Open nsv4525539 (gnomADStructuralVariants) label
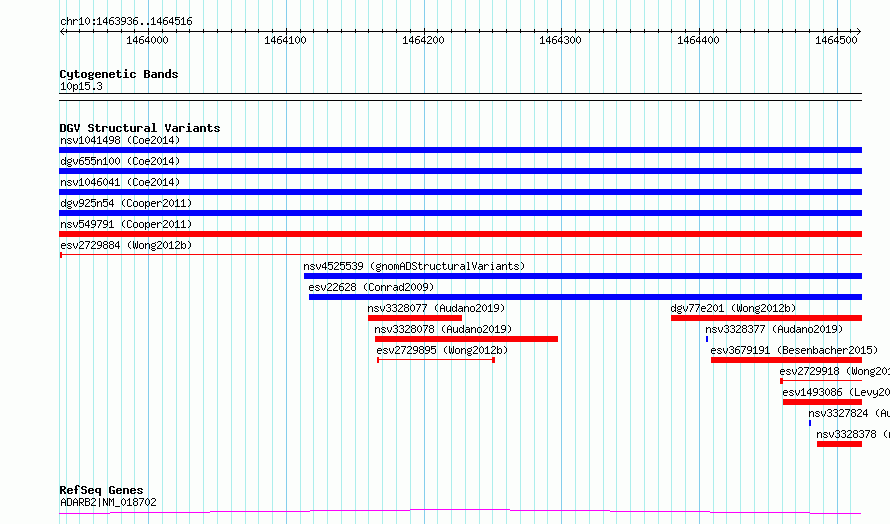890x524 pixels. point(414,266)
